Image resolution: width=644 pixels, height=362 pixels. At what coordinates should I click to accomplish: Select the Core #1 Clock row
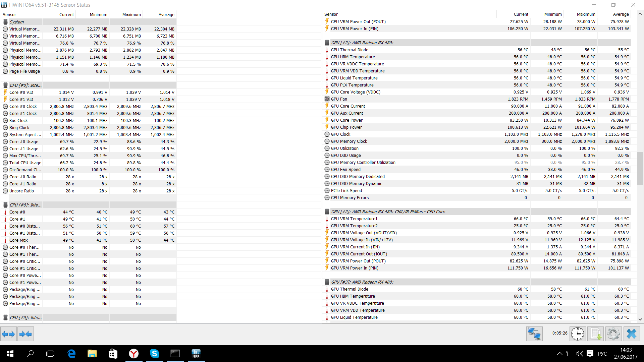[89, 114]
